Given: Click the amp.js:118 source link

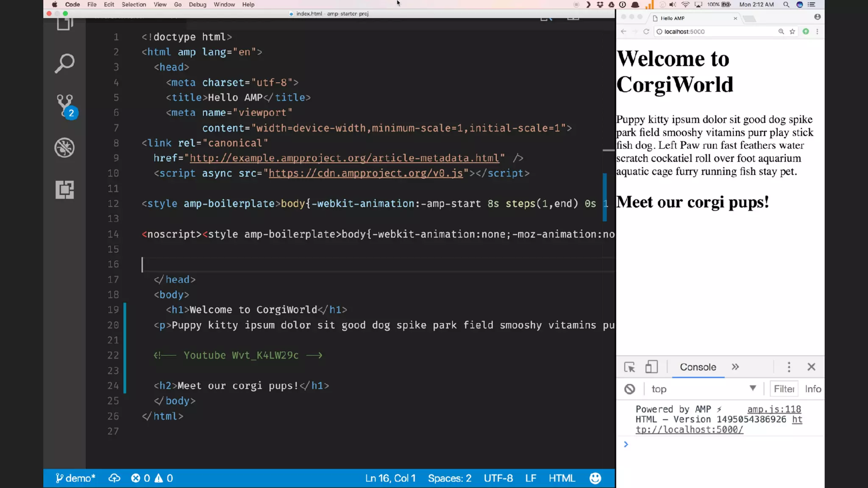Looking at the screenshot, I should (x=774, y=409).
